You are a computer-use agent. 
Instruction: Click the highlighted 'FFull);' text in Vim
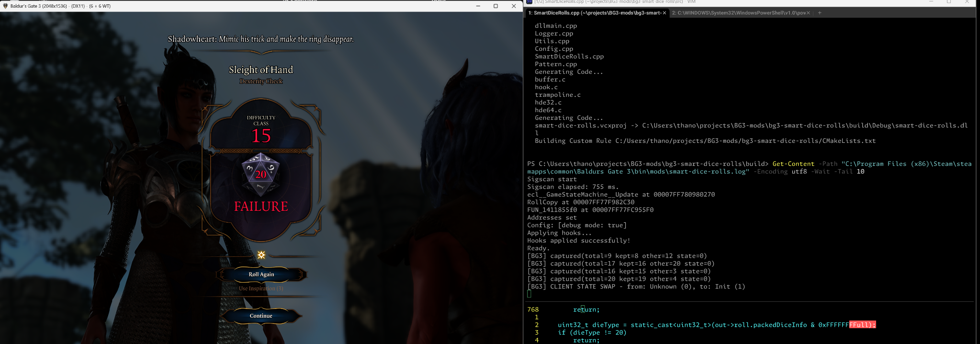tap(862, 325)
